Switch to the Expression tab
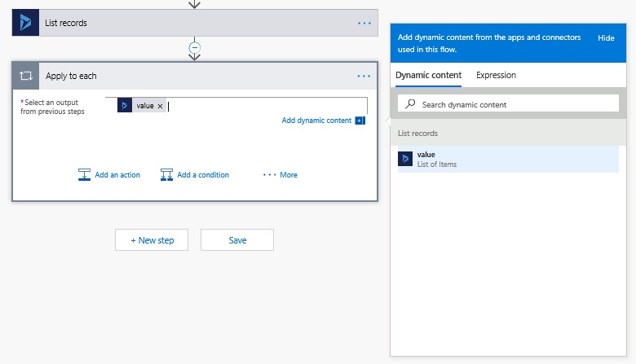Image resolution: width=636 pixels, height=364 pixels. [496, 75]
